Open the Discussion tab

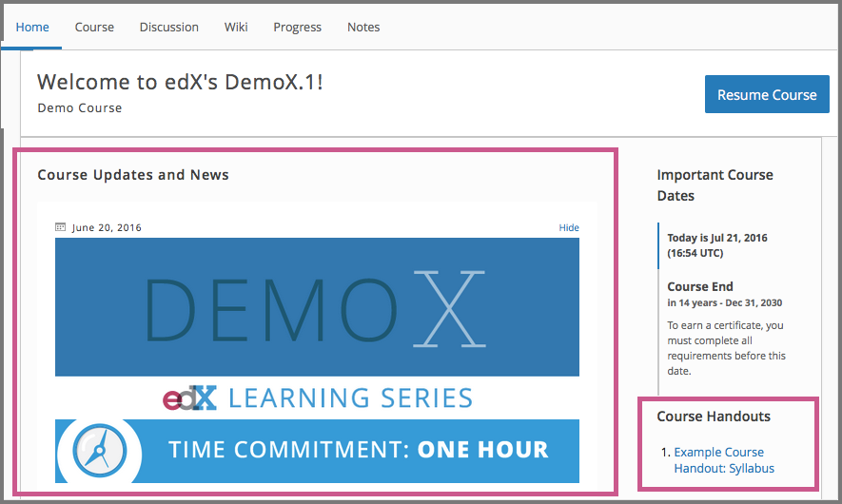tap(169, 27)
